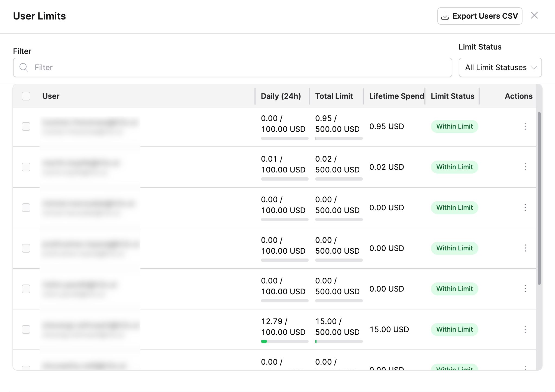
Task: Click the search magnifier icon in Filter
Action: (24, 67)
